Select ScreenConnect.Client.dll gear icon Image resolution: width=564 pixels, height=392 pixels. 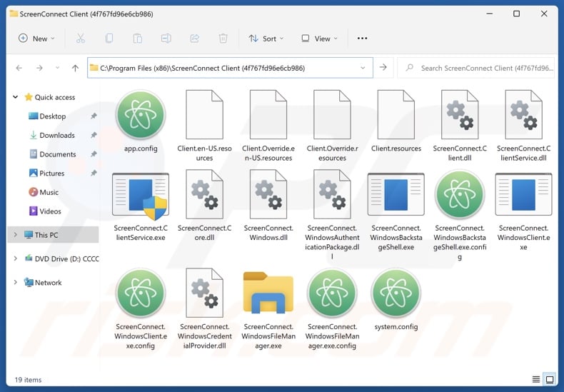pos(460,114)
